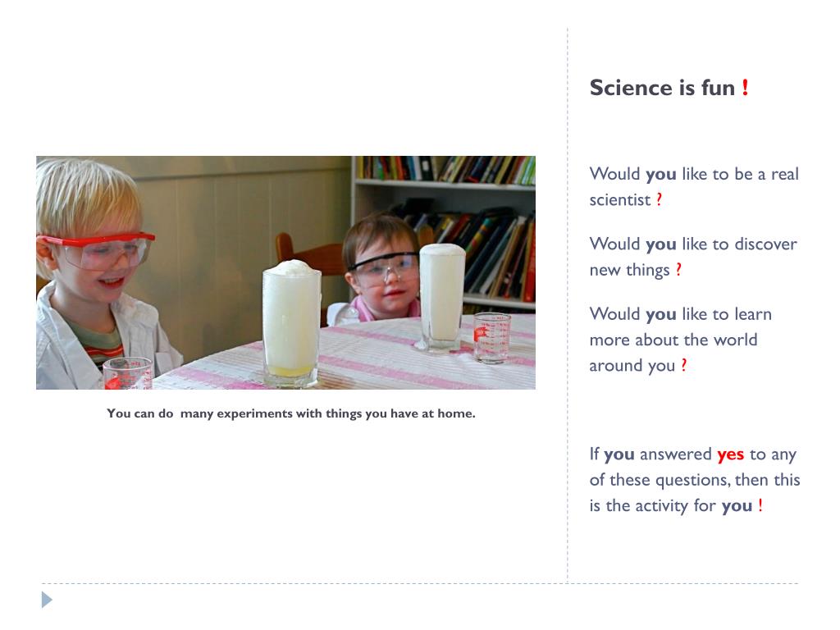Click the red exclamation mark in title
Screen dimensions: 840x630
(x=745, y=87)
